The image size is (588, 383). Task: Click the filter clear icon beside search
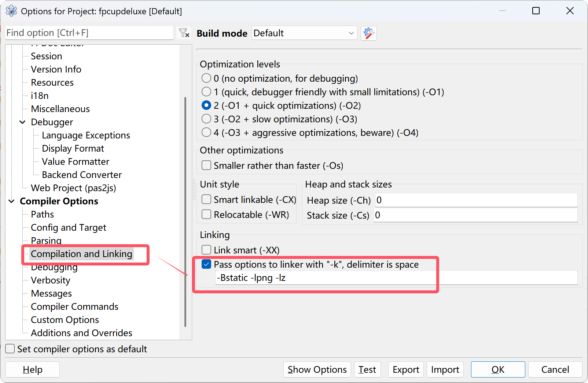pyautogui.click(x=184, y=33)
